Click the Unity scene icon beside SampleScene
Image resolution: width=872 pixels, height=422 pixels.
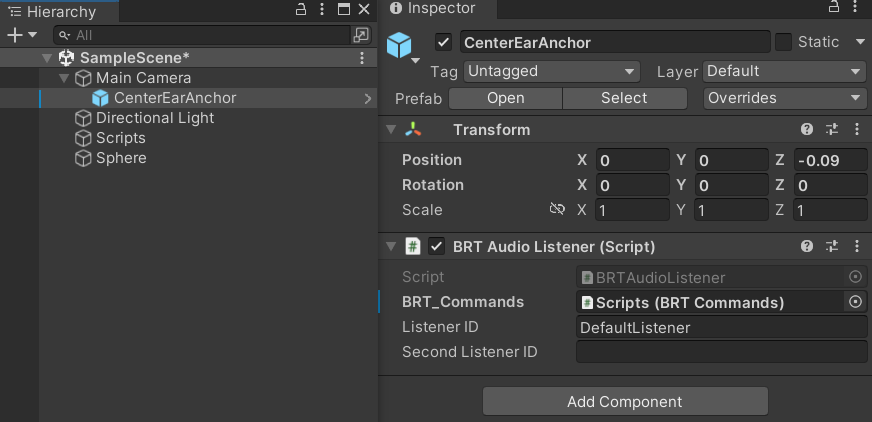tap(66, 58)
